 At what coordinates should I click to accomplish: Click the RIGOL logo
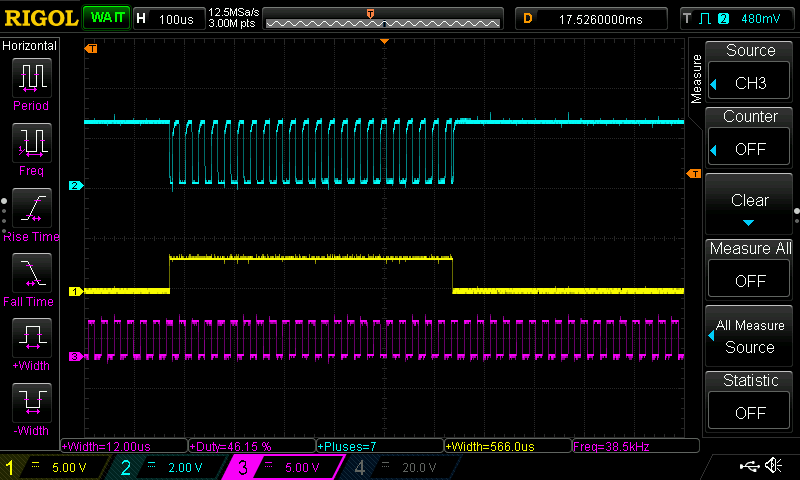click(x=41, y=18)
